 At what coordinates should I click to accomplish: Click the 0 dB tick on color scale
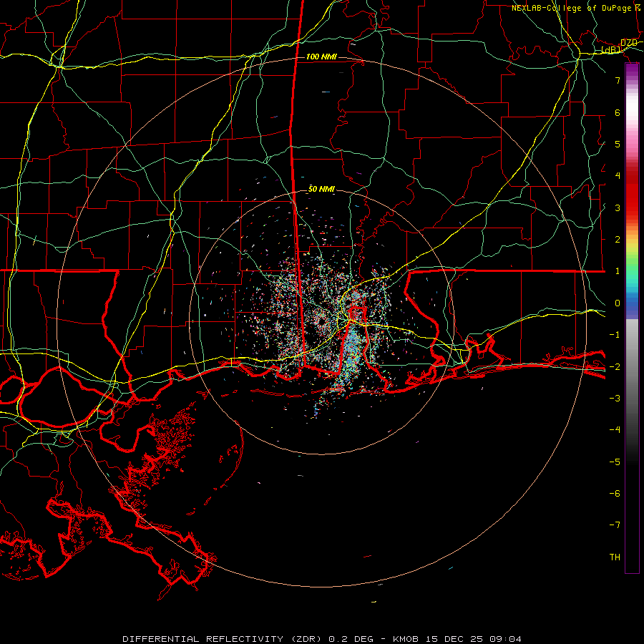coord(618,303)
